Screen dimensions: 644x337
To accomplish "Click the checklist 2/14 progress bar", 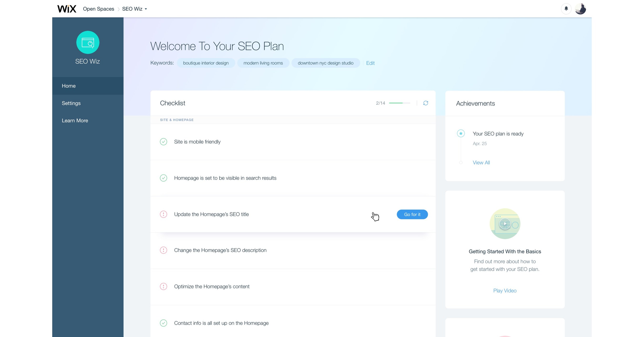I will point(399,103).
